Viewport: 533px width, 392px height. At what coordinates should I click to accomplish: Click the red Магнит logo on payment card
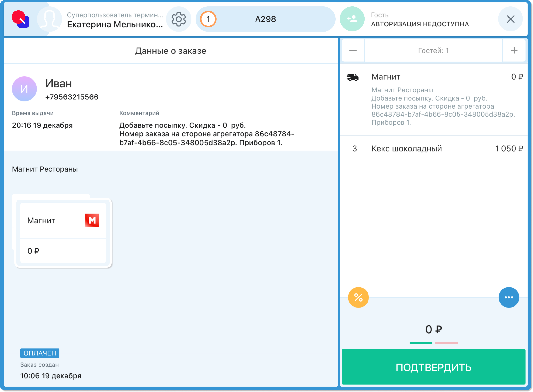click(x=92, y=220)
